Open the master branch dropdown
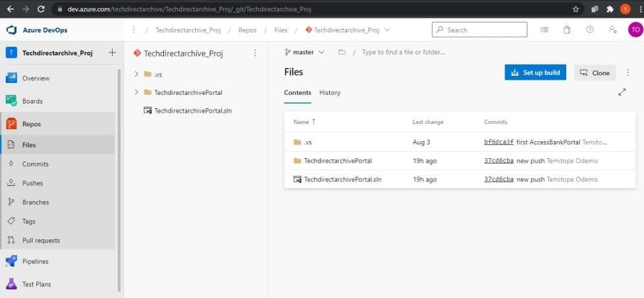 point(304,52)
